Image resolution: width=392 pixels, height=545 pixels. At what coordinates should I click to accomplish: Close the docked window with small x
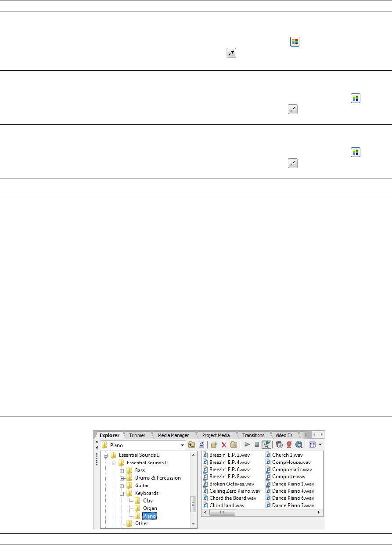click(97, 442)
